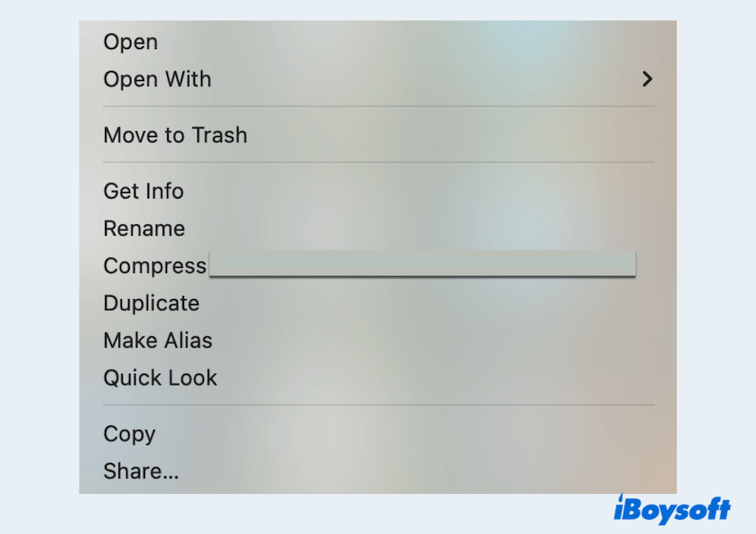This screenshot has height=534, width=756.
Task: Select the Rename option
Action: 144,229
